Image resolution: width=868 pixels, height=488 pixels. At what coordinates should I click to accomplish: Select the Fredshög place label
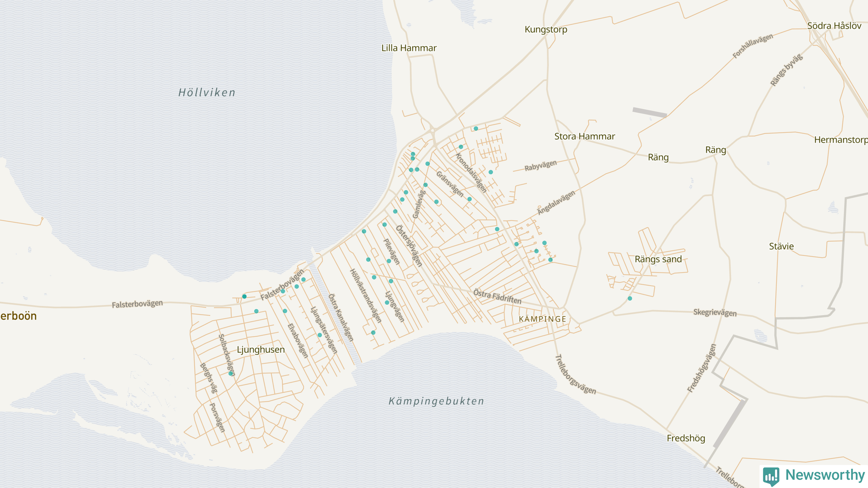coord(686,438)
